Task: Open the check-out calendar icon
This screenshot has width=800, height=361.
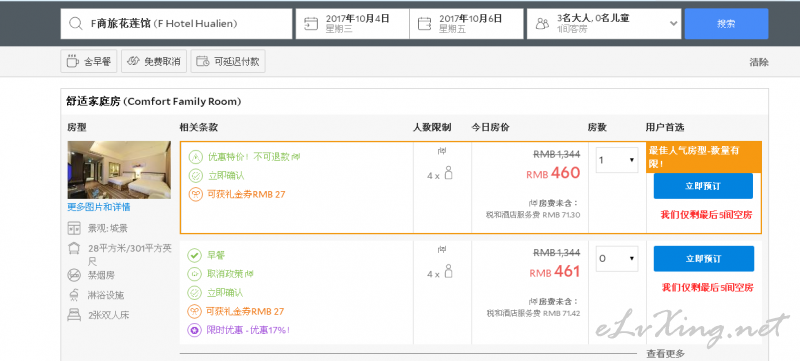Action: pos(424,23)
